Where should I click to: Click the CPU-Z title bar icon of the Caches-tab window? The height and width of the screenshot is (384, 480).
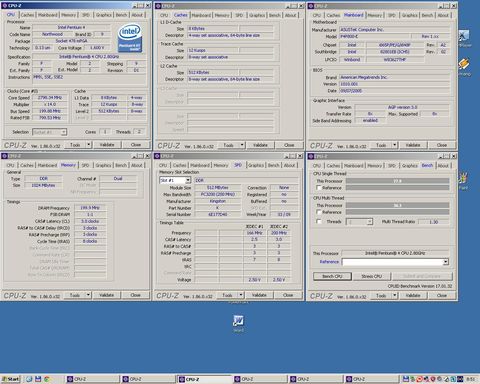[158, 6]
